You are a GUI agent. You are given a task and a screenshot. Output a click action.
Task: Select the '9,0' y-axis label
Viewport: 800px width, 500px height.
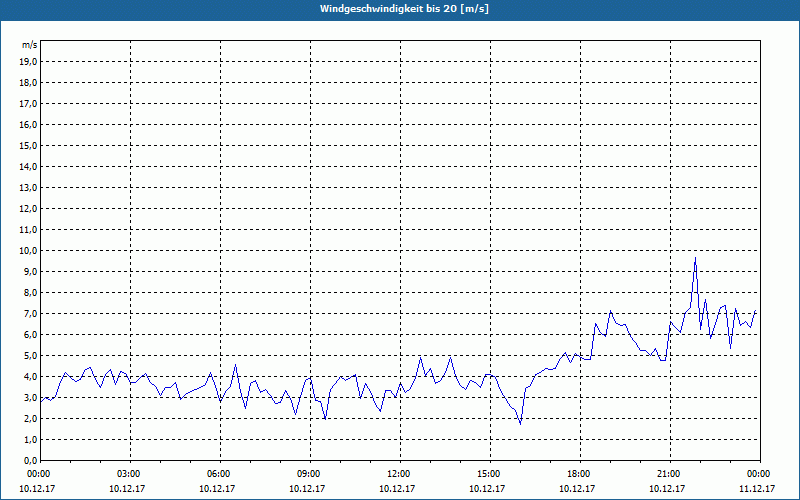click(31, 271)
